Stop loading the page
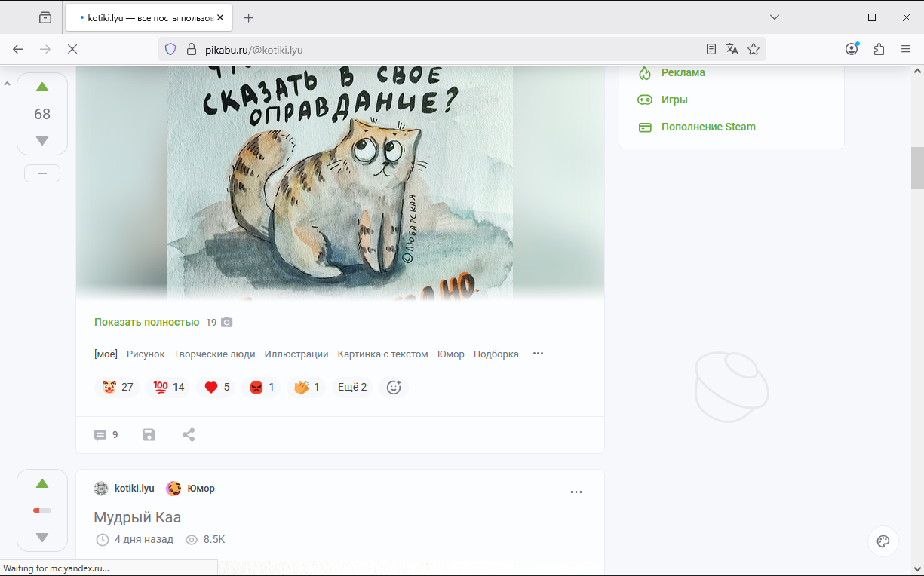This screenshot has width=924, height=576. tap(72, 49)
